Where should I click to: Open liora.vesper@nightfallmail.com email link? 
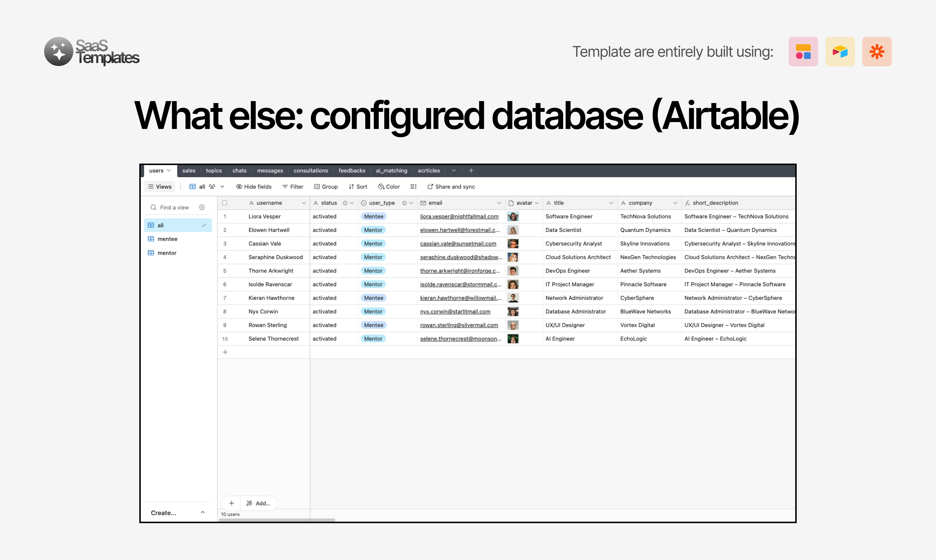[459, 216]
